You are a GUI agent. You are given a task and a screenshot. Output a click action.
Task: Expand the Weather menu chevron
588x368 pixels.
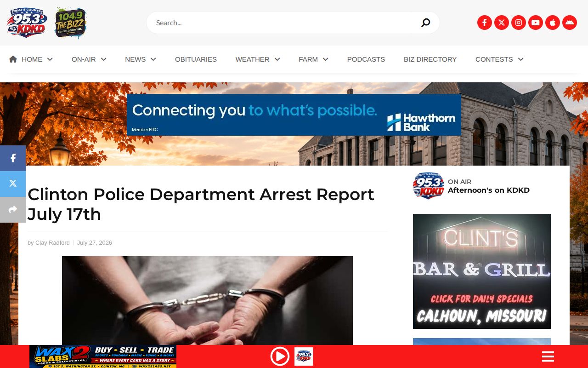277,59
